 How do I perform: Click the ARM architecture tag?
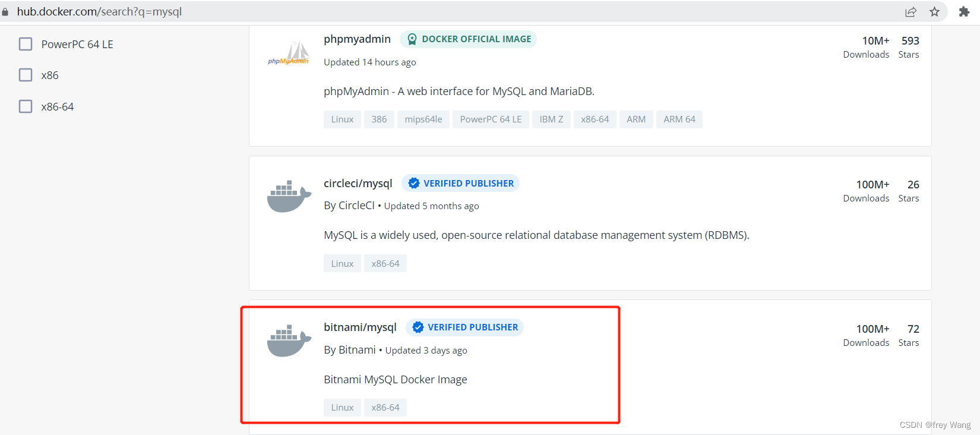(x=636, y=119)
